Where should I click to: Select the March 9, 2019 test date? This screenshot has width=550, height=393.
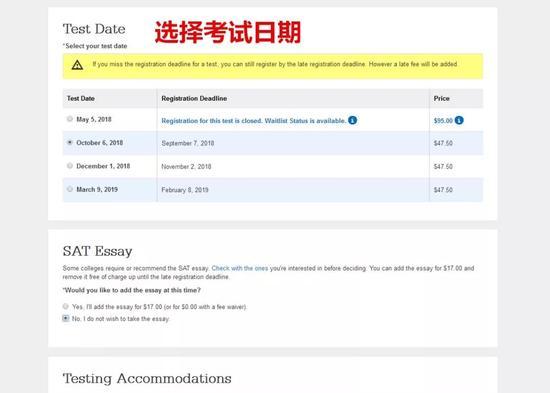pos(70,189)
